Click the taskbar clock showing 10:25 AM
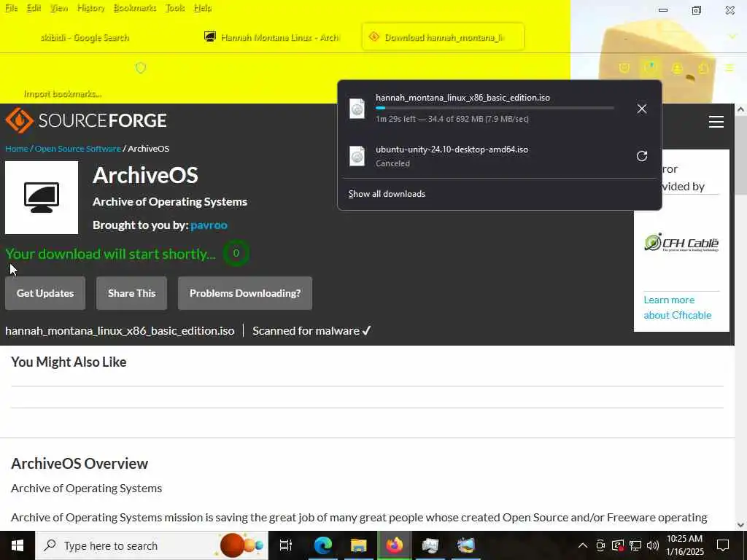The image size is (747, 560). 684,545
